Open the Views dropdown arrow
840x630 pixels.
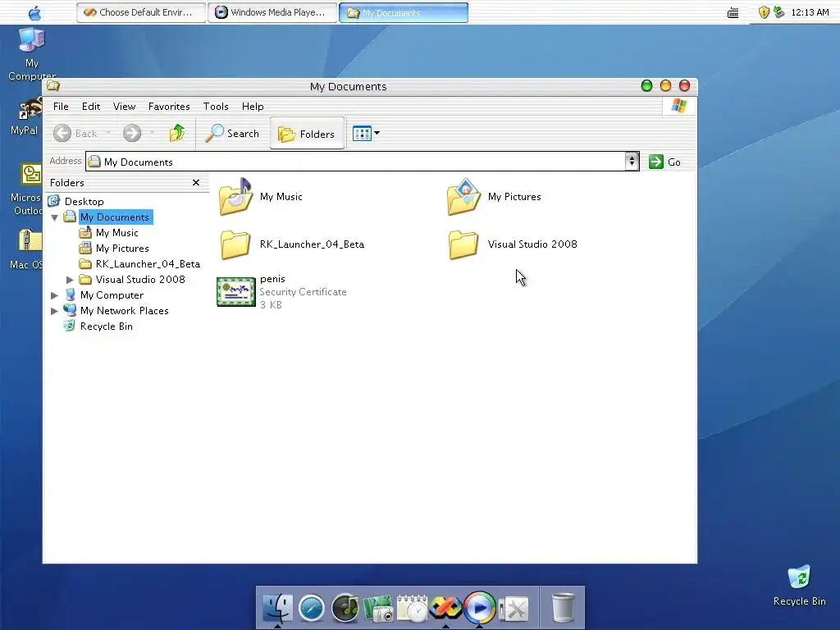pyautogui.click(x=377, y=133)
